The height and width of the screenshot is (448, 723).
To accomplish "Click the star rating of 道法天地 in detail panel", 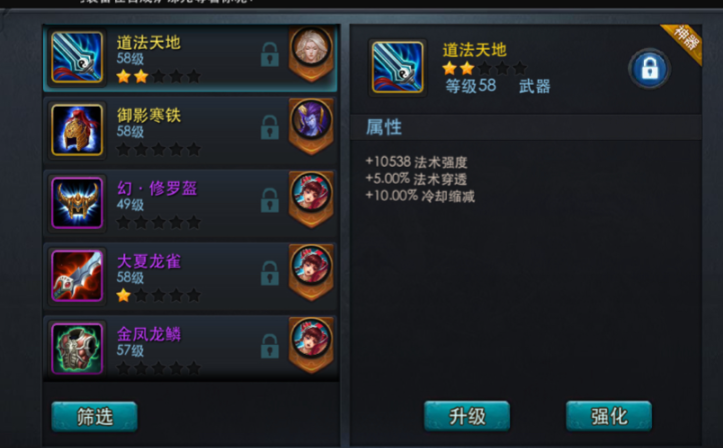I will tap(484, 69).
